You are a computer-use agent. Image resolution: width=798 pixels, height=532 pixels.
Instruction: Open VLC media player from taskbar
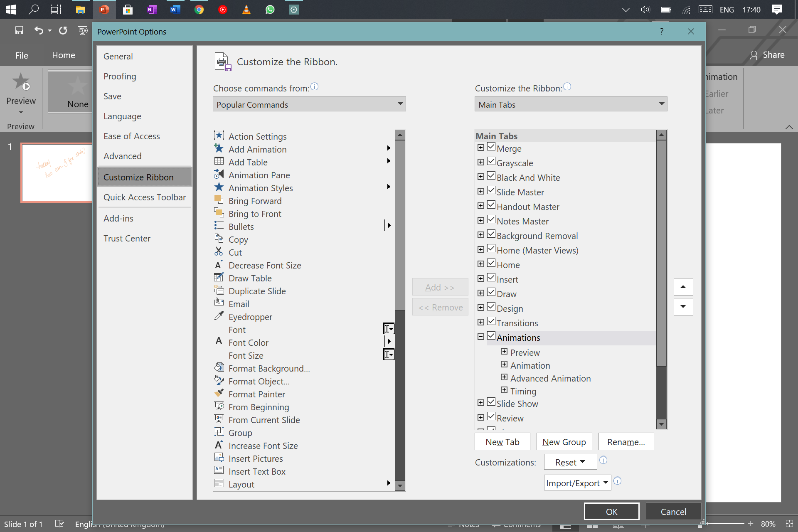(246, 10)
